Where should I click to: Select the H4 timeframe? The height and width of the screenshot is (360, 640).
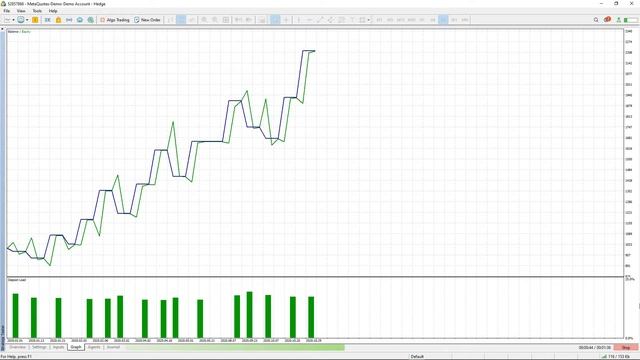click(433, 20)
